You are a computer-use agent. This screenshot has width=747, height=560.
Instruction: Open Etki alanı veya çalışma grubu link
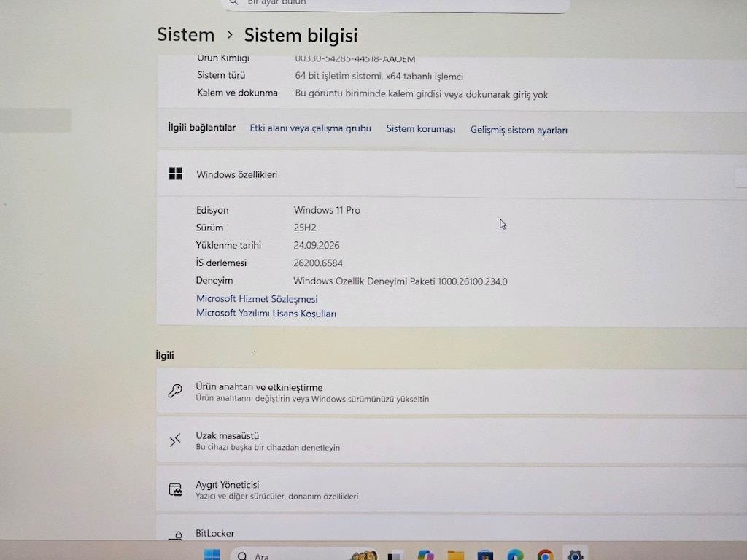point(310,128)
